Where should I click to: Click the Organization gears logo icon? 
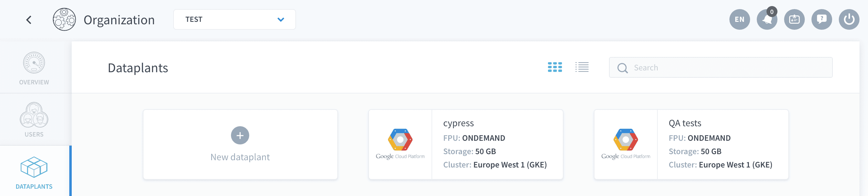(64, 19)
